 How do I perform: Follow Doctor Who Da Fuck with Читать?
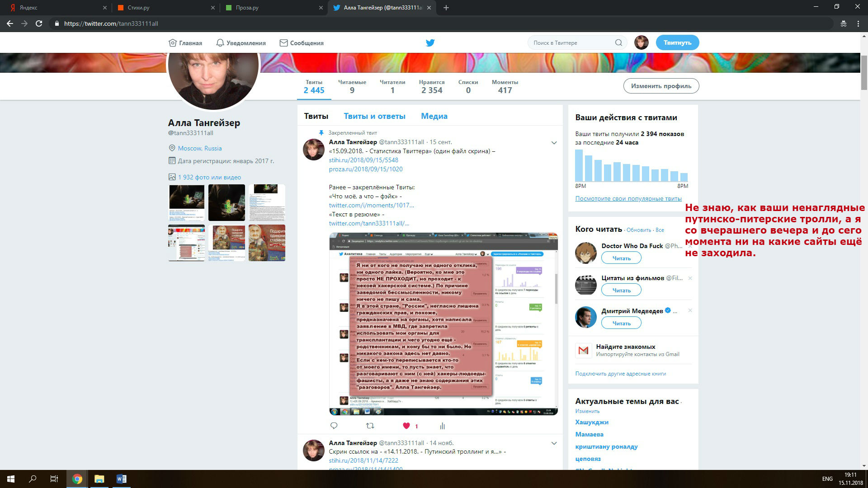point(621,258)
